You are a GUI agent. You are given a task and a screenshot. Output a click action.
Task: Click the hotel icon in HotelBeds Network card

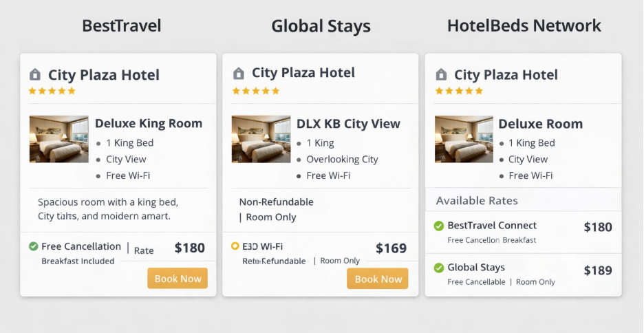click(441, 74)
